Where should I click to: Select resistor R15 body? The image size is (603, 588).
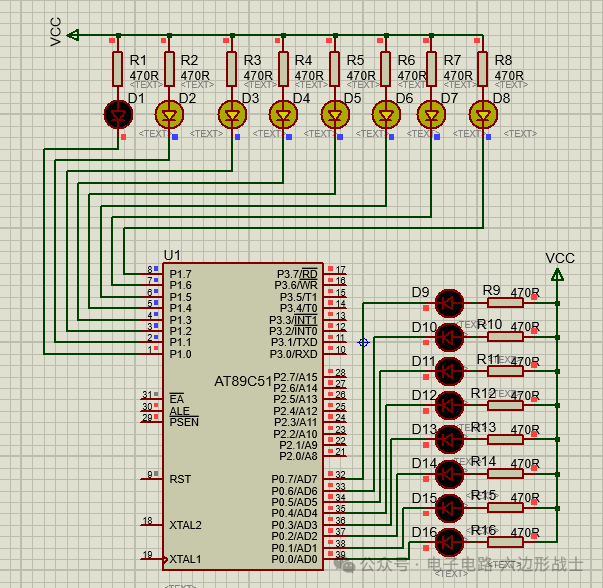(x=505, y=508)
